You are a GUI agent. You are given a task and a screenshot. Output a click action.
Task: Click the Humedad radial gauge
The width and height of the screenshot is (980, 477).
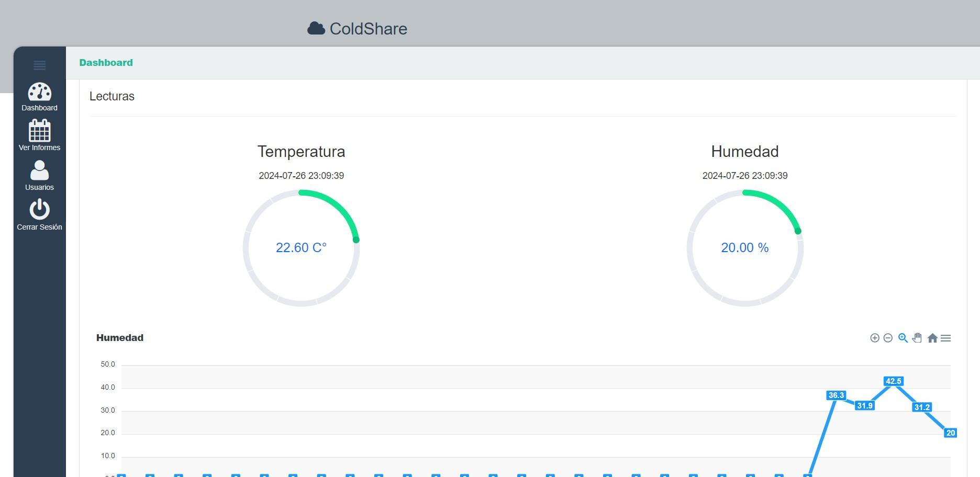745,248
